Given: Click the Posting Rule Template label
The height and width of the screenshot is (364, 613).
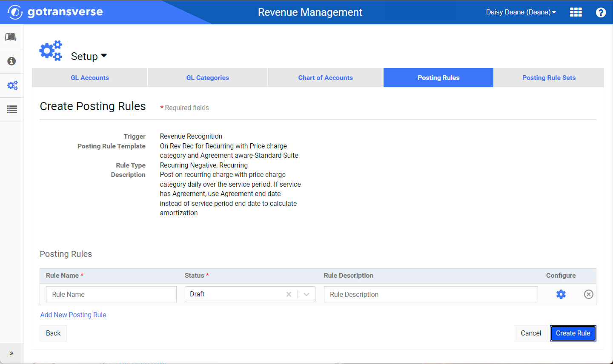Looking at the screenshot, I should (x=112, y=146).
